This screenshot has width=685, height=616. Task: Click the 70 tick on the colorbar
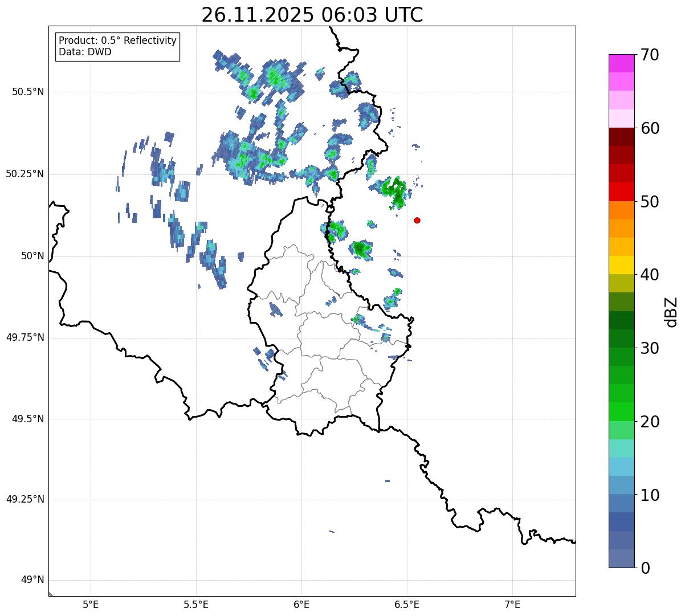tap(650, 55)
